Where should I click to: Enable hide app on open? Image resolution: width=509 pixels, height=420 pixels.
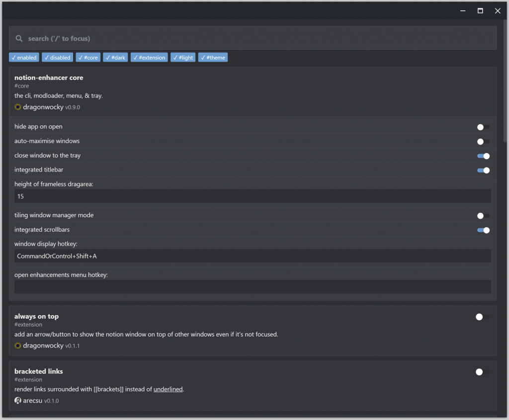point(483,127)
